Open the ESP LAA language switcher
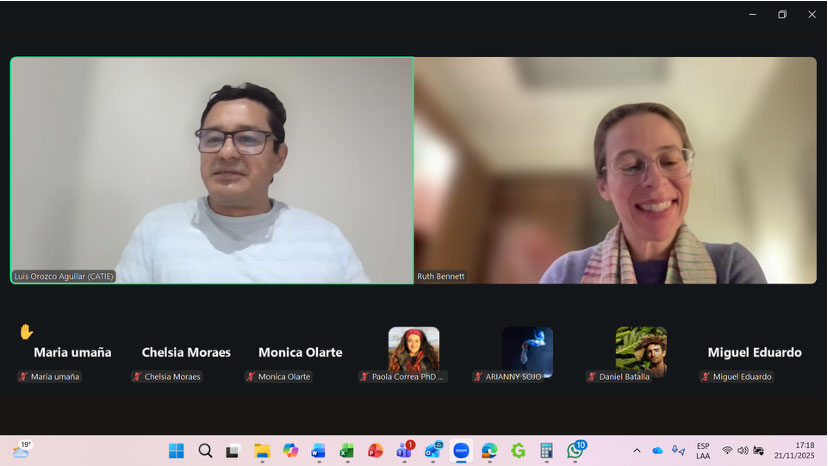828x466 pixels. tap(703, 451)
